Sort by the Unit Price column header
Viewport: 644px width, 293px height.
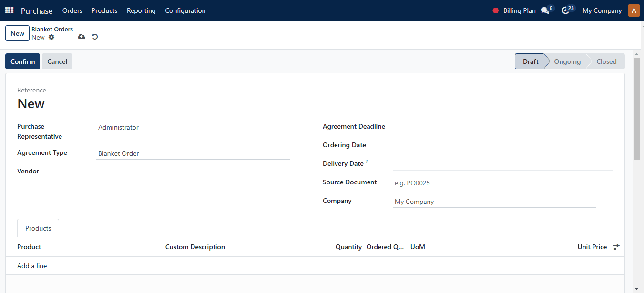coord(592,247)
